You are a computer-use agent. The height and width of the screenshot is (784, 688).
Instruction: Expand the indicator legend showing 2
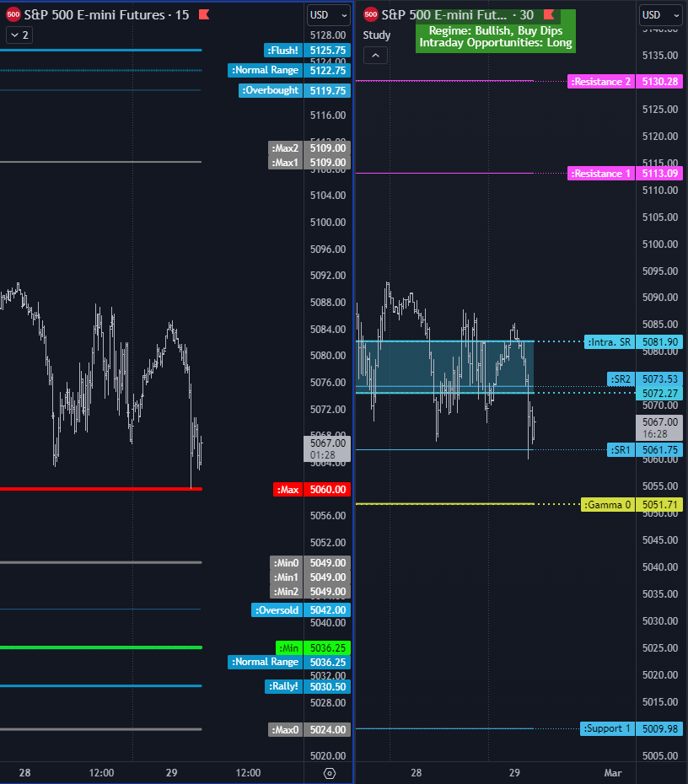[19, 35]
